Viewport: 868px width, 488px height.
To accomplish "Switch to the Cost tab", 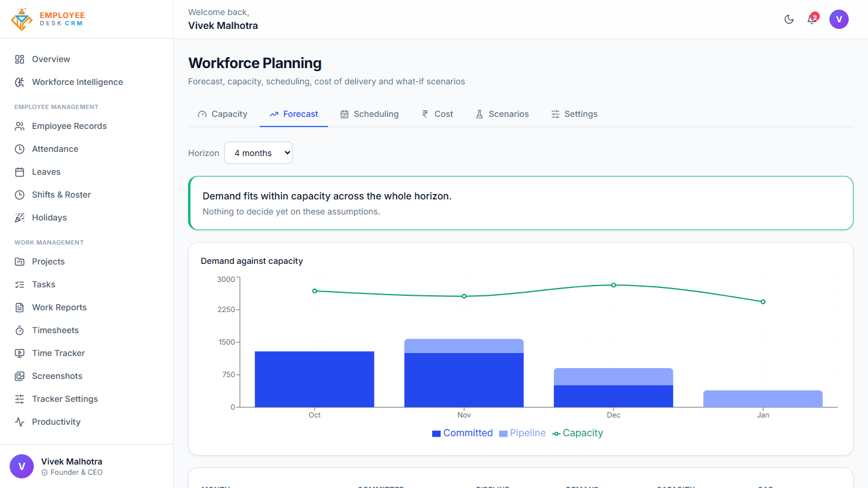I will [x=437, y=114].
